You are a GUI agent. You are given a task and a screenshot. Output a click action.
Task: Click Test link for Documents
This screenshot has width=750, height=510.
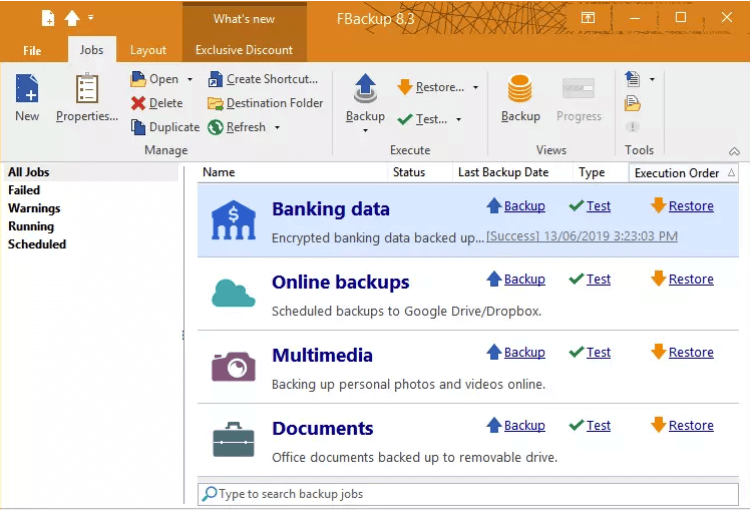598,426
